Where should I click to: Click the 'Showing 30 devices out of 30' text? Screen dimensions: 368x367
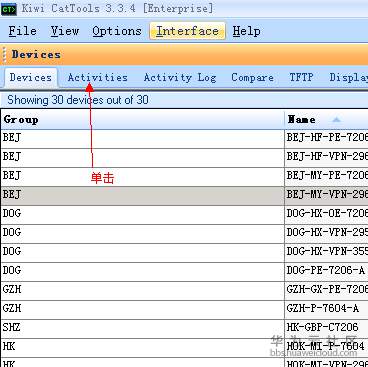coord(78,100)
